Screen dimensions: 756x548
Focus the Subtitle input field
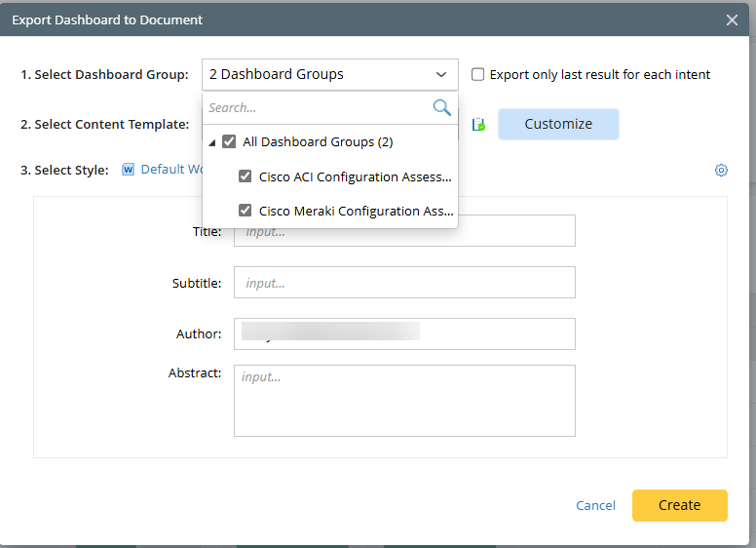404,283
